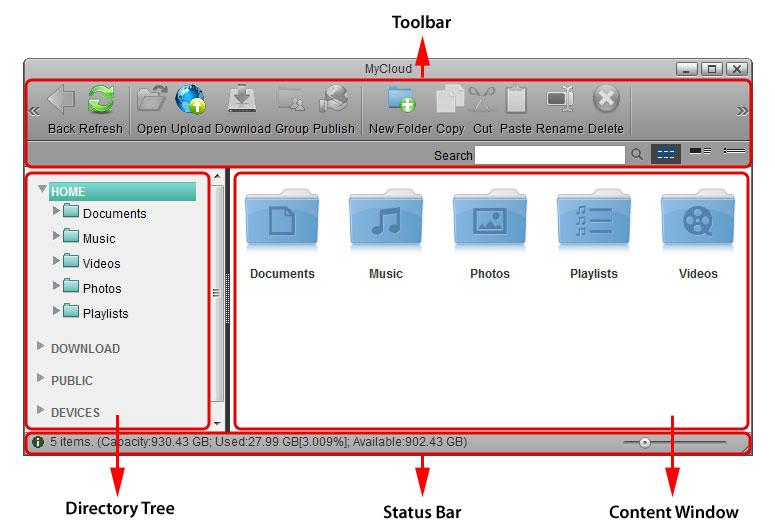Close the MyCloud window

pyautogui.click(x=736, y=69)
